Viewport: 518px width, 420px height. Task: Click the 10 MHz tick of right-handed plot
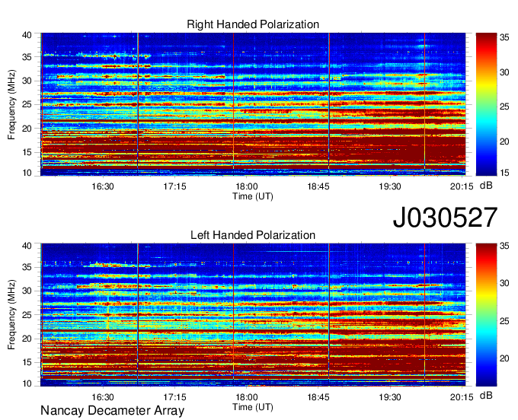click(x=27, y=173)
